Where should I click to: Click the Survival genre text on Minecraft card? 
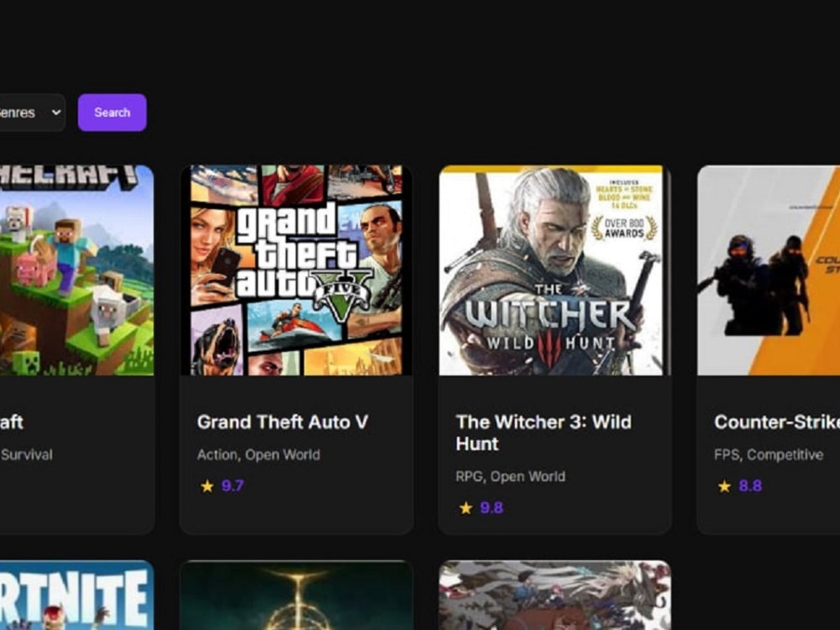(26, 454)
